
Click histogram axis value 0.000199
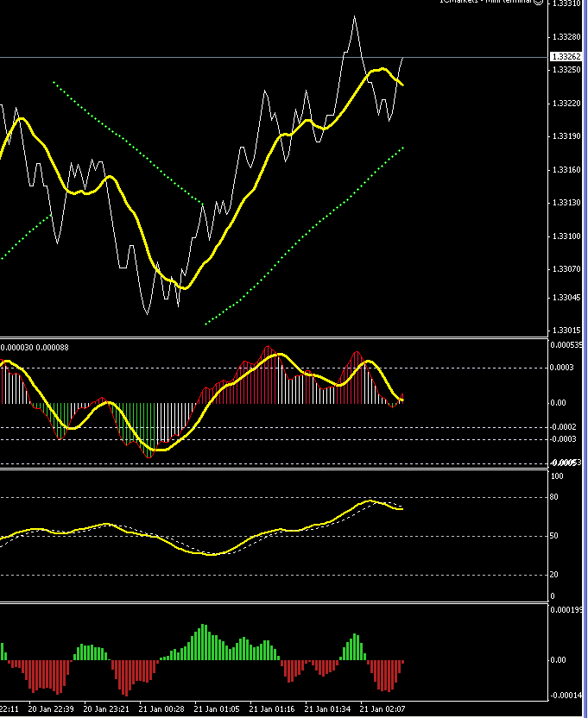point(566,610)
